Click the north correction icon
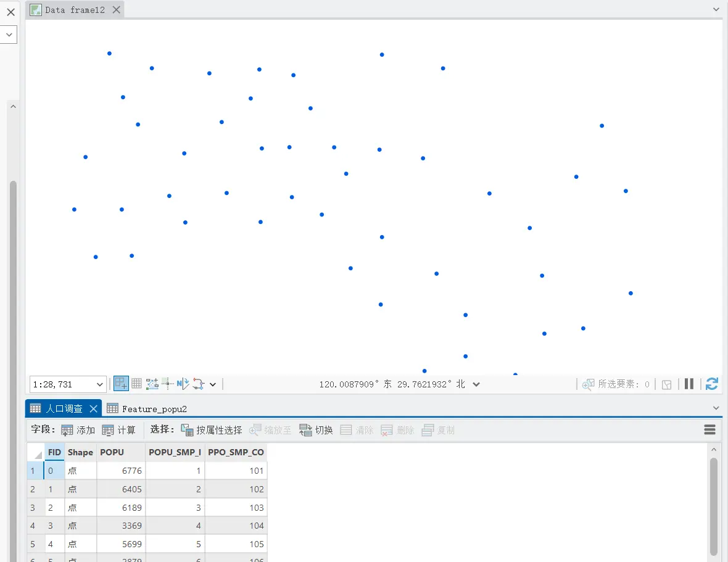Screen dimensions: 728x562 (183, 384)
